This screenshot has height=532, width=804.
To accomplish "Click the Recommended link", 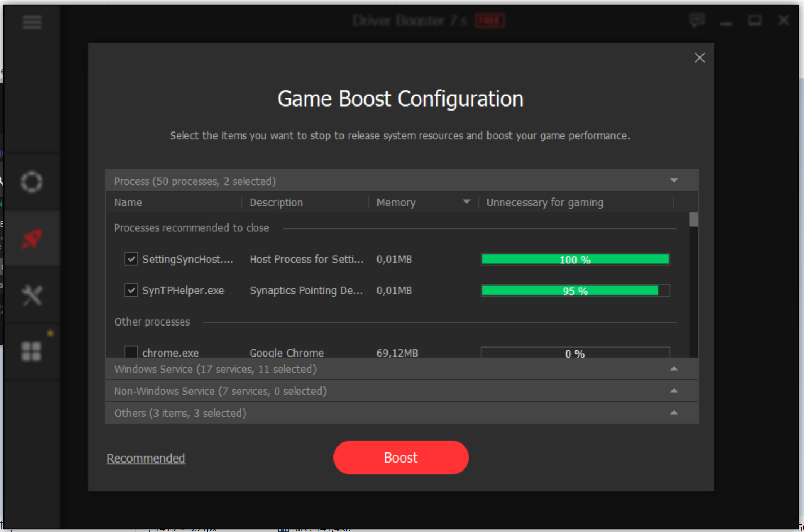I will pyautogui.click(x=146, y=458).
